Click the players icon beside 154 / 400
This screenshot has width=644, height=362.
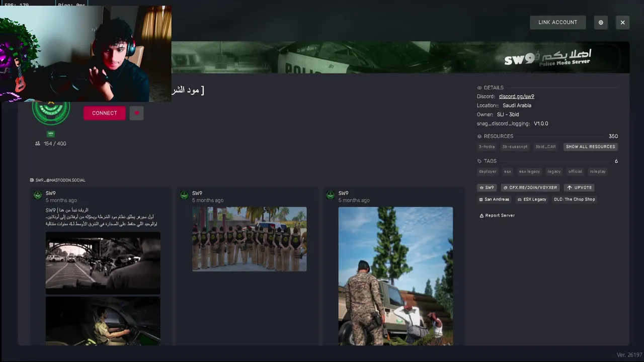click(x=38, y=143)
